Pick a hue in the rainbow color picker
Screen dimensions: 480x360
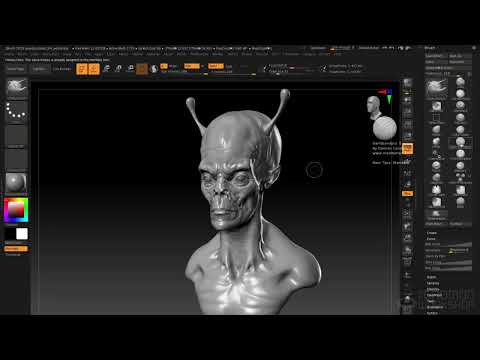point(16,210)
